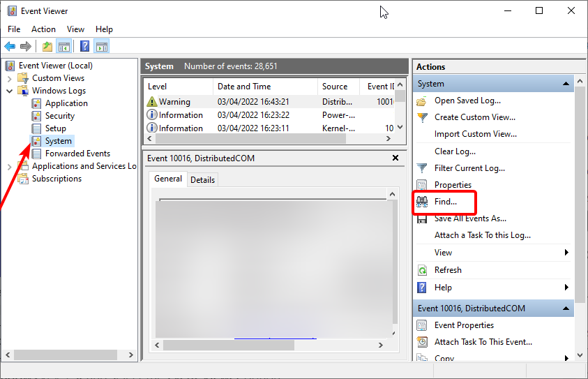Click event list vertical scrollbar down arrow
This screenshot has height=379, width=588.
[400, 128]
